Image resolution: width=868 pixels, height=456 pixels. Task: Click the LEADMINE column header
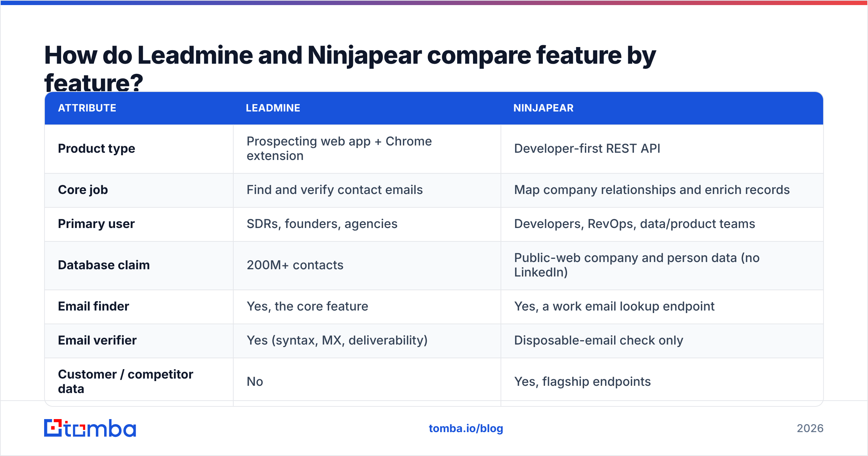click(273, 108)
